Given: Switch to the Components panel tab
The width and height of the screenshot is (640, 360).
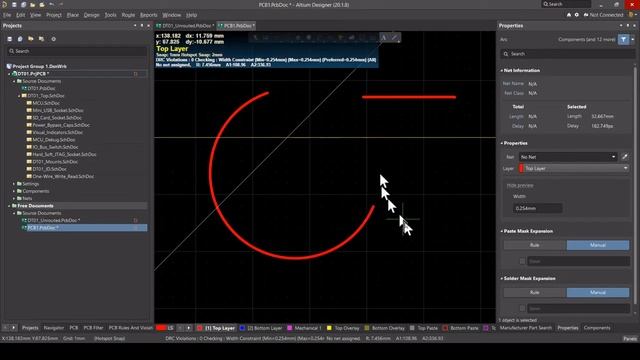Looking at the screenshot, I should pyautogui.click(x=597, y=328).
